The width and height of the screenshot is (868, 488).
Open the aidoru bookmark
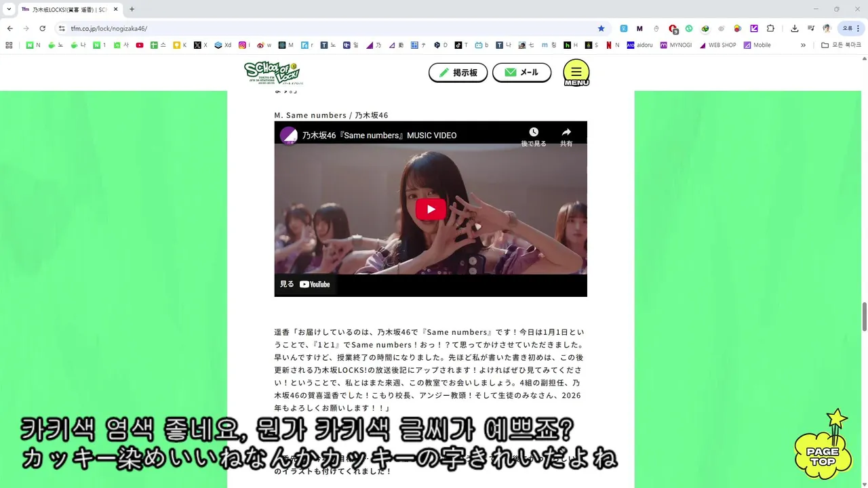pyautogui.click(x=639, y=45)
